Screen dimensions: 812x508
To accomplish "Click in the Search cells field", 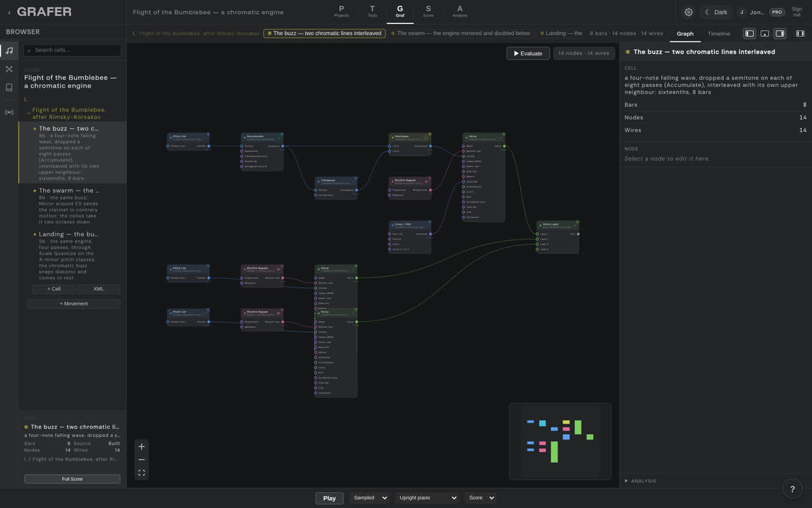I will 72,50.
